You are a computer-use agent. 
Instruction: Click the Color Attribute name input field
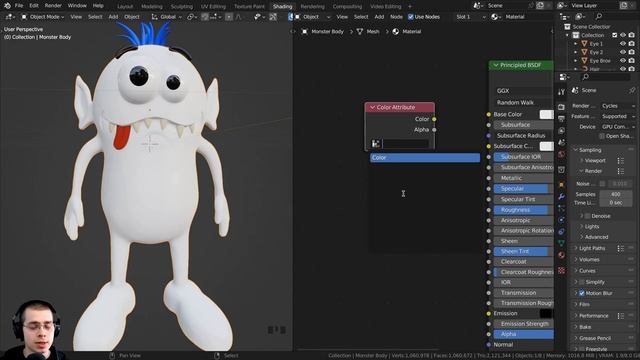click(406, 143)
